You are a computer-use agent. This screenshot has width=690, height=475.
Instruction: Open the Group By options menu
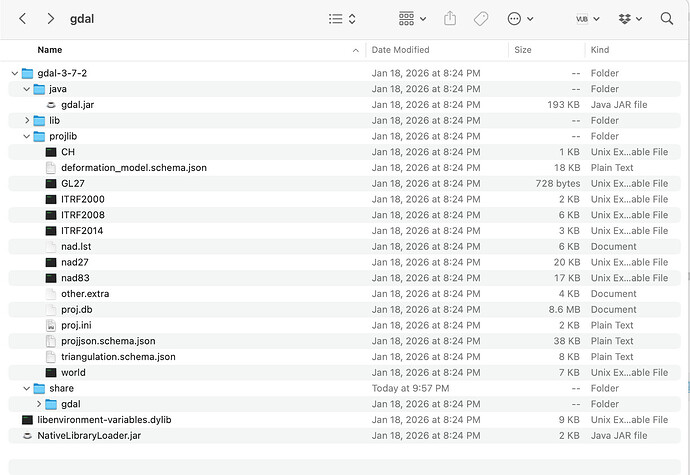[412, 19]
